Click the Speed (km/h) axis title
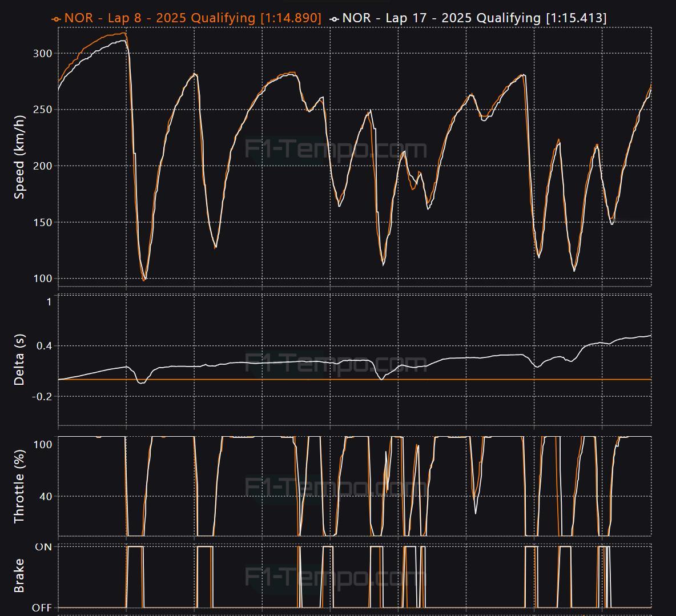 coord(19,157)
